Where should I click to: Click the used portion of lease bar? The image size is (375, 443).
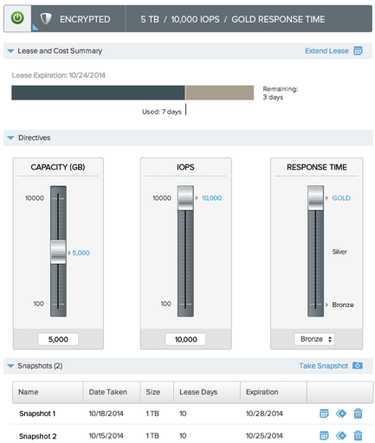pos(98,93)
